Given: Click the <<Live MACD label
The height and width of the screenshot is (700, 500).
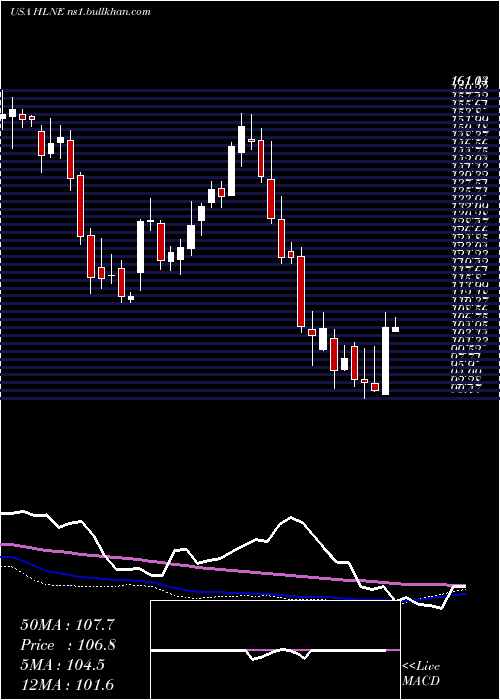Looking at the screenshot, I should coord(421,673).
